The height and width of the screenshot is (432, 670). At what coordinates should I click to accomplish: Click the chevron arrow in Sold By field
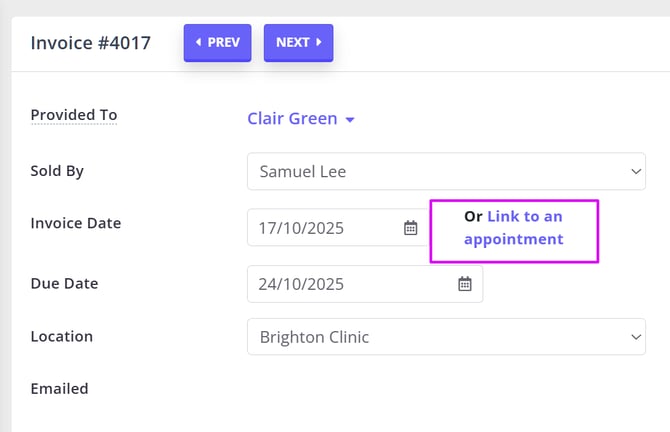(636, 171)
